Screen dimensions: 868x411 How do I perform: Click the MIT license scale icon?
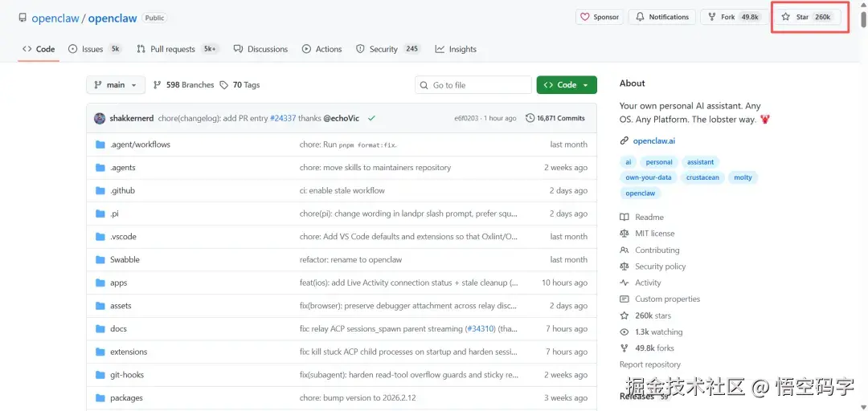pos(624,234)
